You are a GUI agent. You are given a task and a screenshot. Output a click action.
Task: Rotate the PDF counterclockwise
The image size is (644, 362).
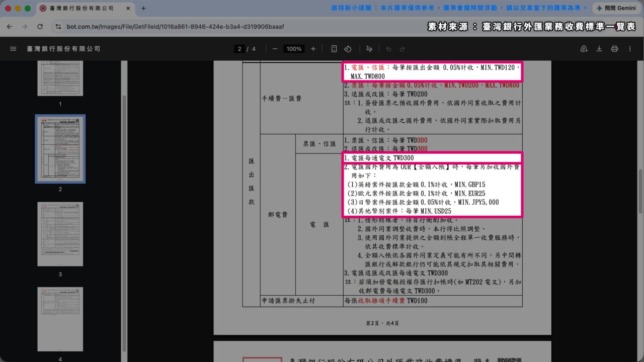click(x=348, y=49)
